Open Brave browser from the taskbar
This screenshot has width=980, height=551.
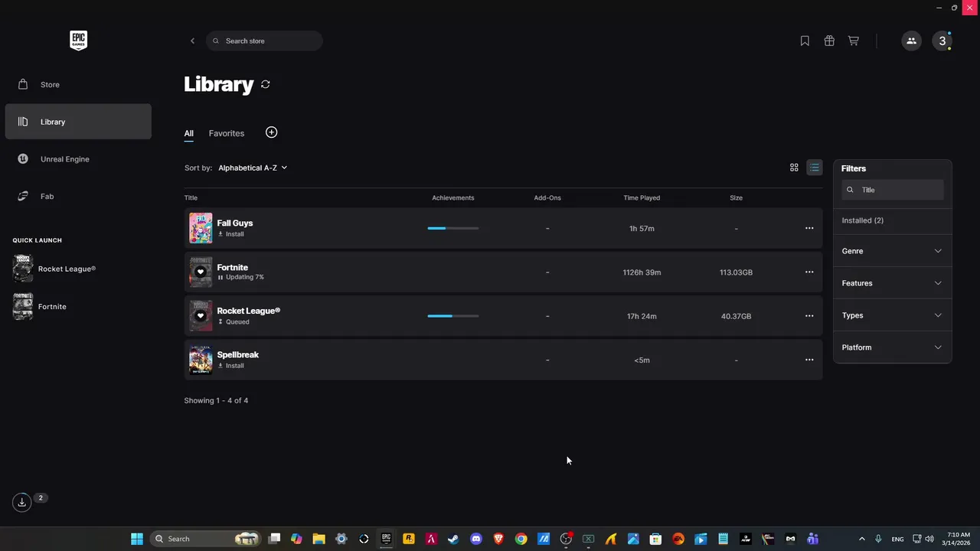(498, 539)
